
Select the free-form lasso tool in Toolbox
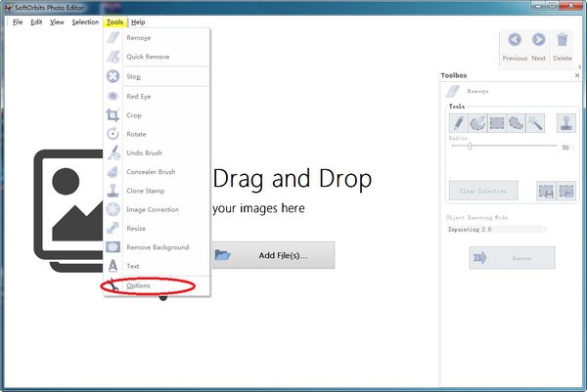[516, 123]
